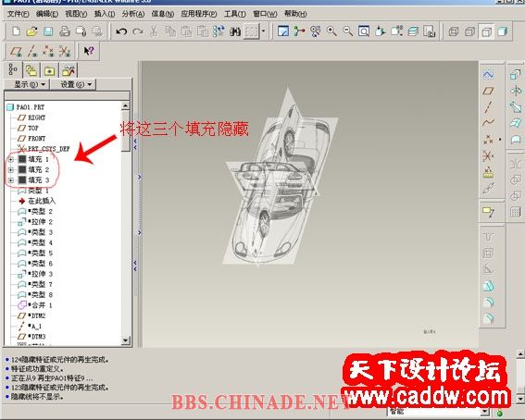
Task: Click the Zoom In magnifier icon
Action: pyautogui.click(x=331, y=31)
